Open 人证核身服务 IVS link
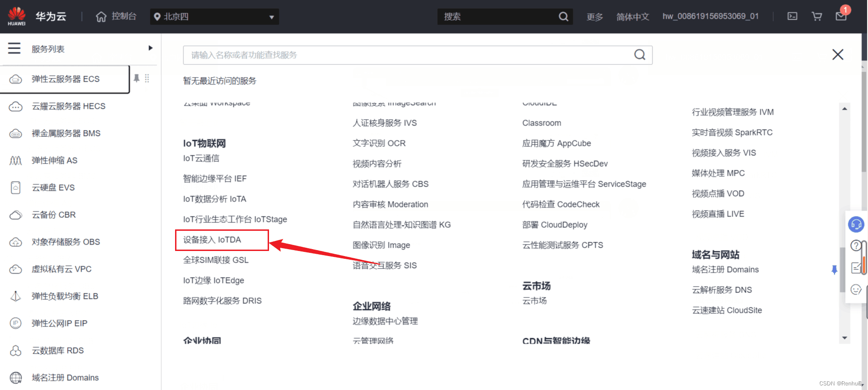Viewport: 868px width, 390px height. click(x=385, y=123)
